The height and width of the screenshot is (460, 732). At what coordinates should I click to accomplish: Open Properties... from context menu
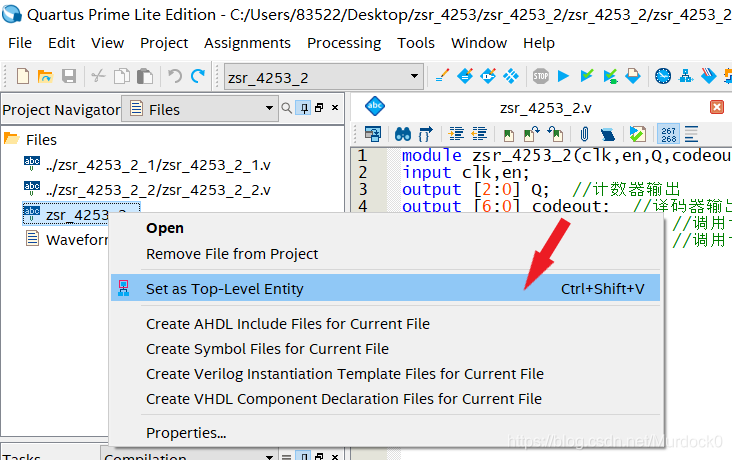click(385, 433)
